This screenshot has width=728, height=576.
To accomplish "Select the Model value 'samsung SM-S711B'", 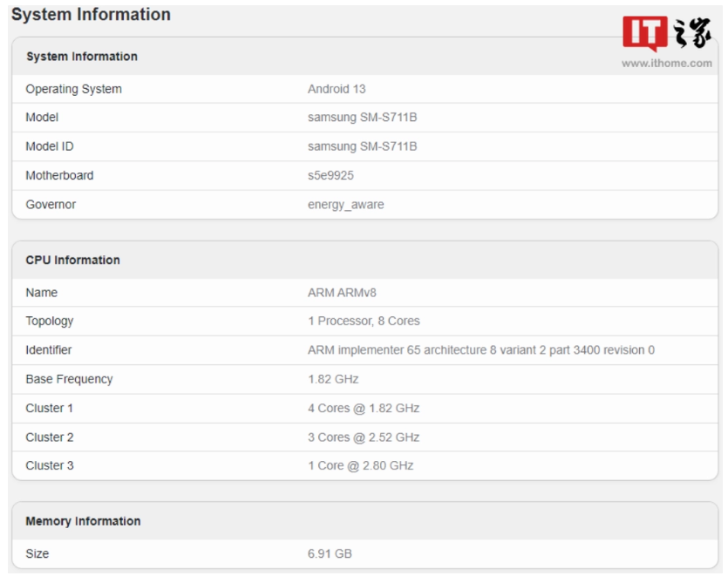I will click(362, 118).
